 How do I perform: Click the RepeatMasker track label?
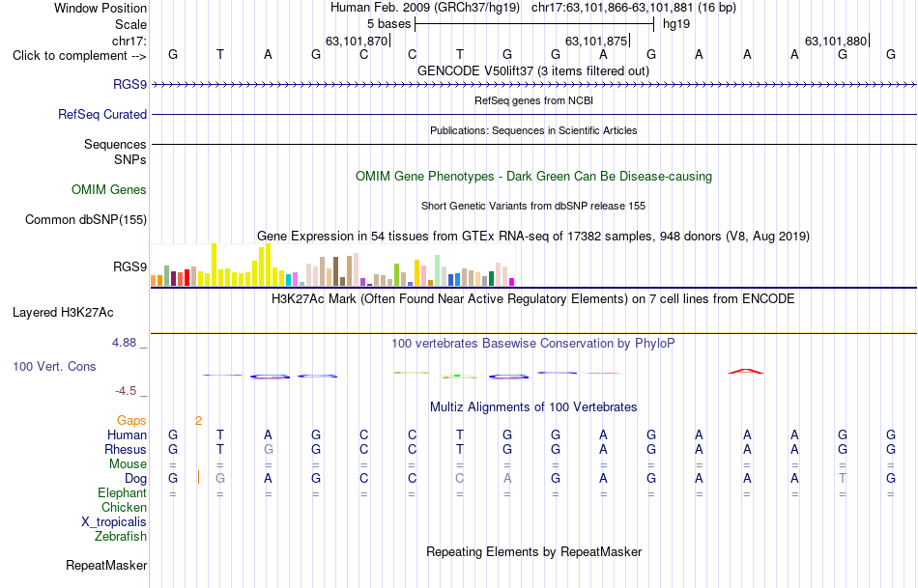[x=106, y=565]
